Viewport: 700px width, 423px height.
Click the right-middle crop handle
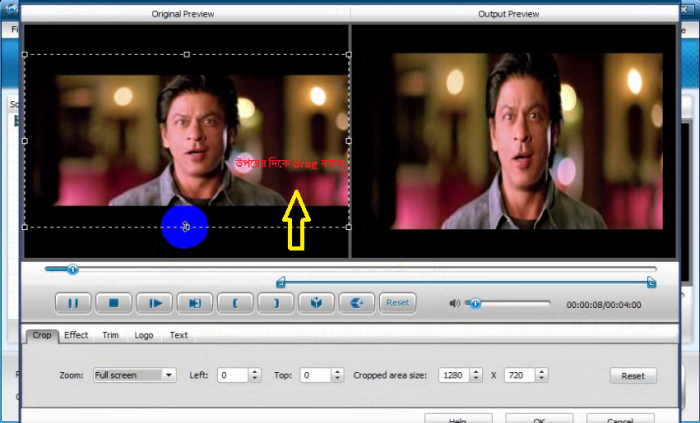[x=349, y=141]
